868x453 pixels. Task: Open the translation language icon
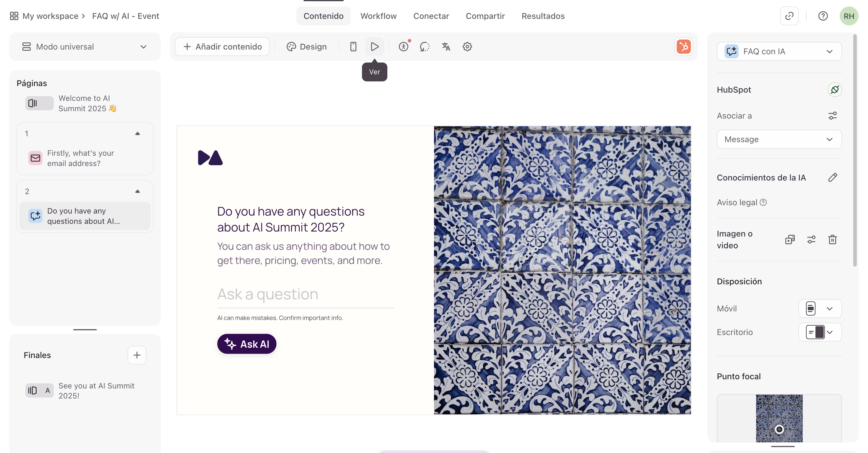tap(446, 46)
